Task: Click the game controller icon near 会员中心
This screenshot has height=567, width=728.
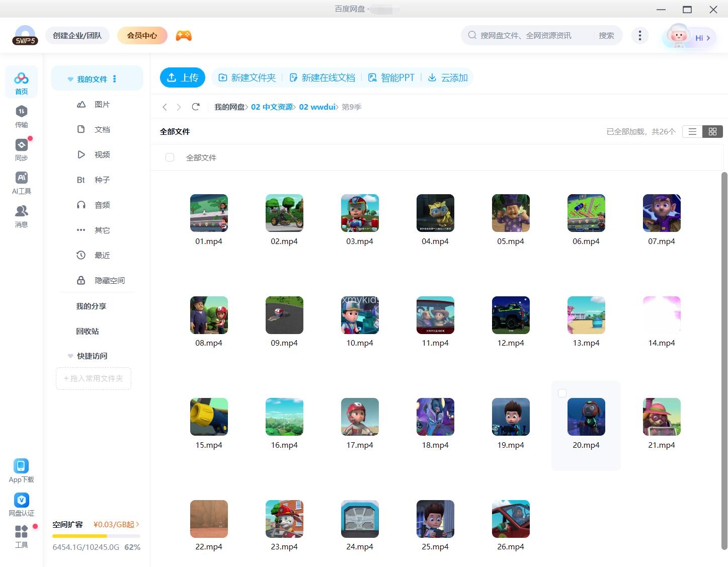Action: tap(183, 35)
